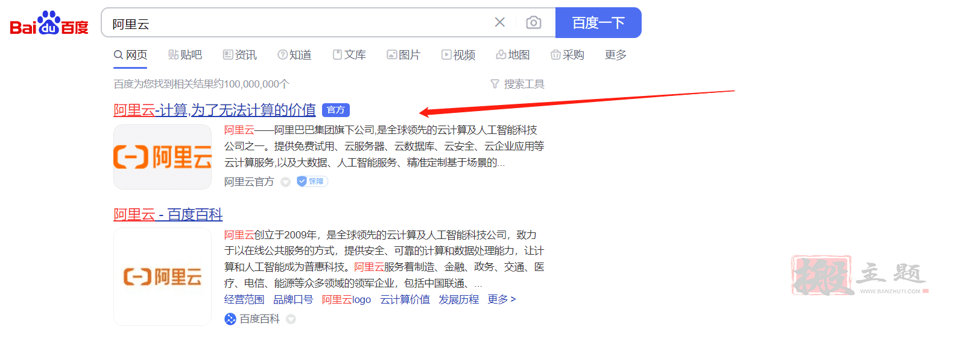Switch to the 图片 tab

point(403,55)
